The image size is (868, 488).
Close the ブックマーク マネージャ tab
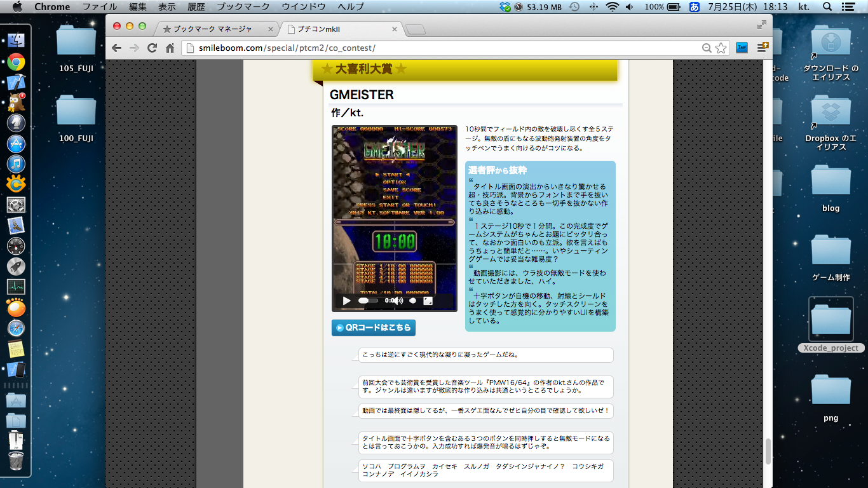pyautogui.click(x=270, y=29)
